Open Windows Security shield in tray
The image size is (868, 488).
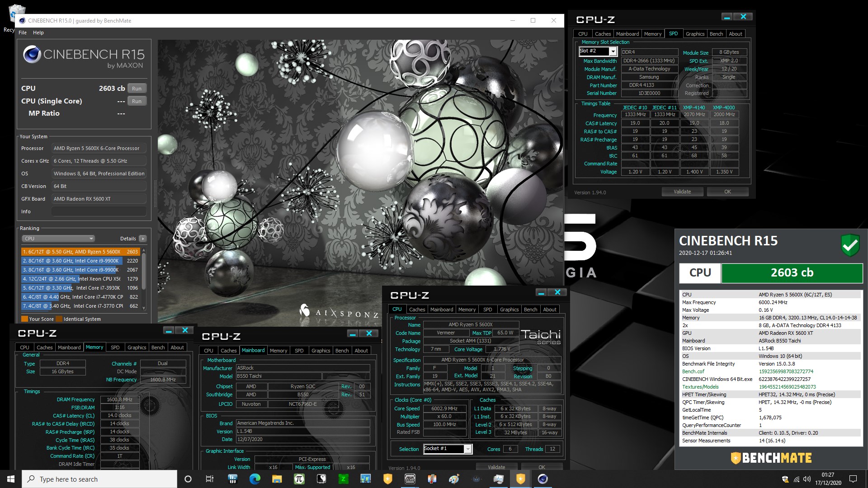[x=785, y=479]
